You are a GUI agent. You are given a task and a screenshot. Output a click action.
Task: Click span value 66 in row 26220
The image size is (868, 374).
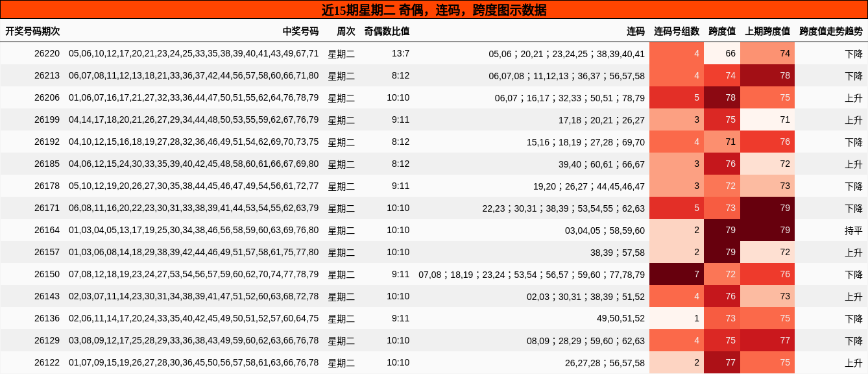click(722, 53)
